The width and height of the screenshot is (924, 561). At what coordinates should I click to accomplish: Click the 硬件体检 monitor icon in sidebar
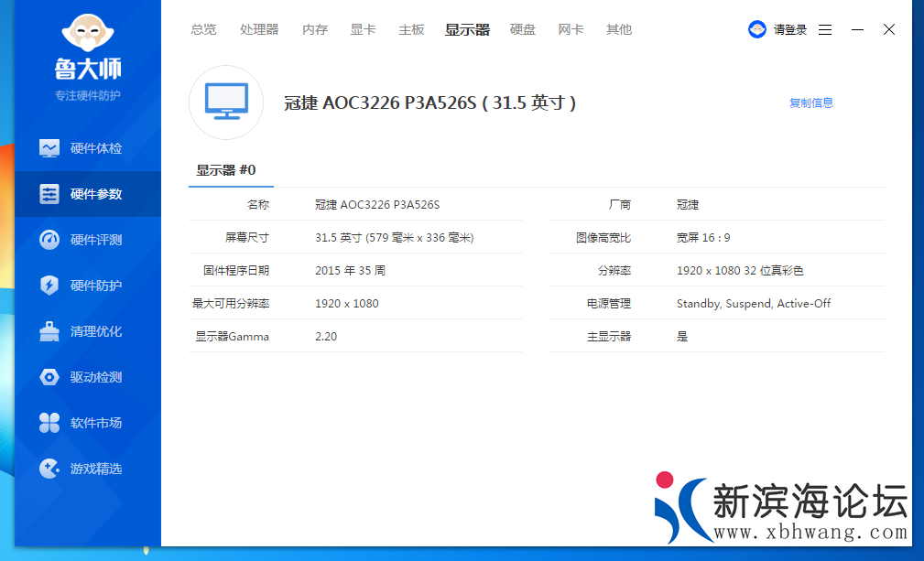[x=49, y=148]
